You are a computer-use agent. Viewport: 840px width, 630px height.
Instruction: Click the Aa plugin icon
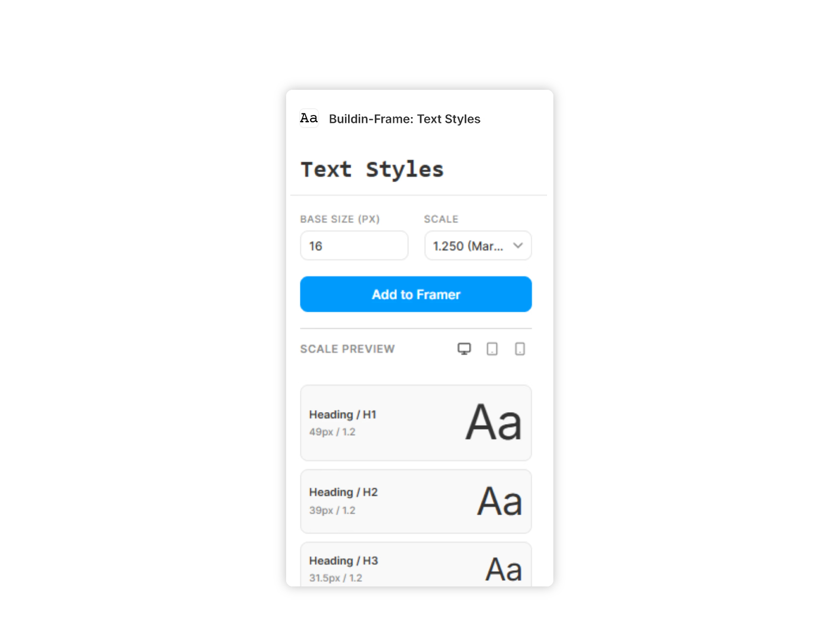(309, 119)
